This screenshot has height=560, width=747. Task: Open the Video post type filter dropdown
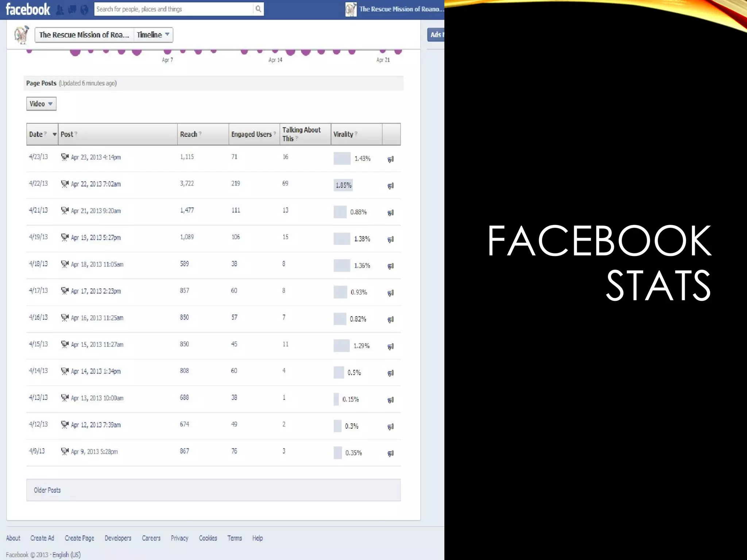pyautogui.click(x=41, y=104)
